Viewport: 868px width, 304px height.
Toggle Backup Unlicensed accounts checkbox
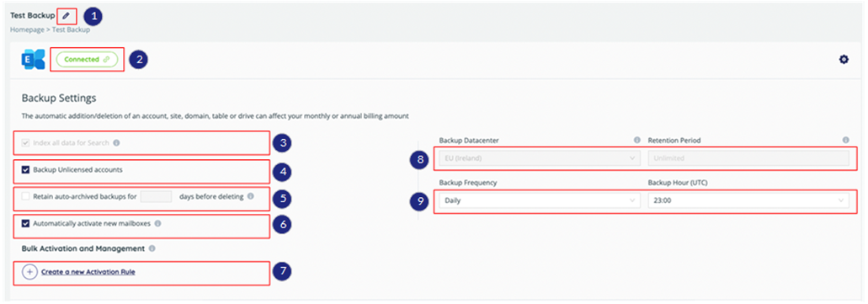pyautogui.click(x=25, y=170)
